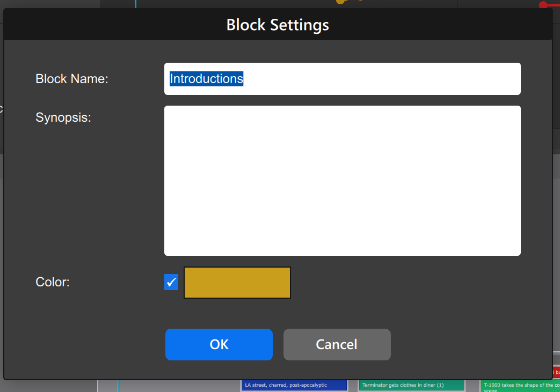560x392 pixels.
Task: Click the highlighted 'Introductions' text
Action: coord(206,79)
